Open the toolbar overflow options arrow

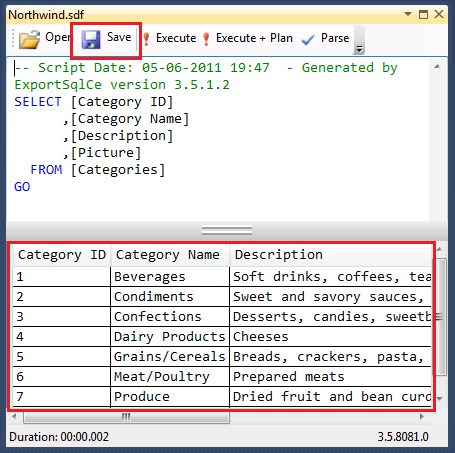[x=359, y=49]
